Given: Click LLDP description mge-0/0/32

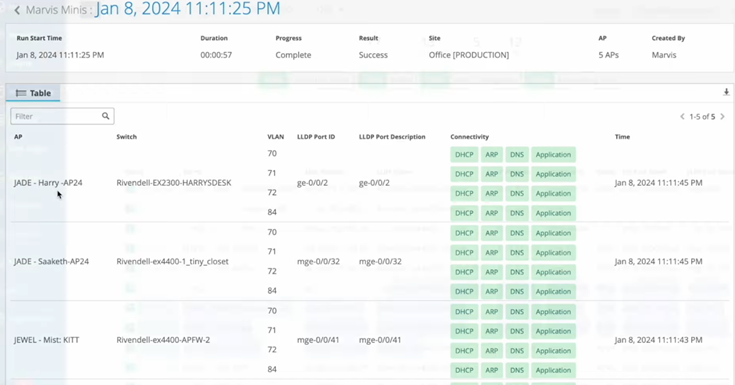Looking at the screenshot, I should tap(380, 261).
